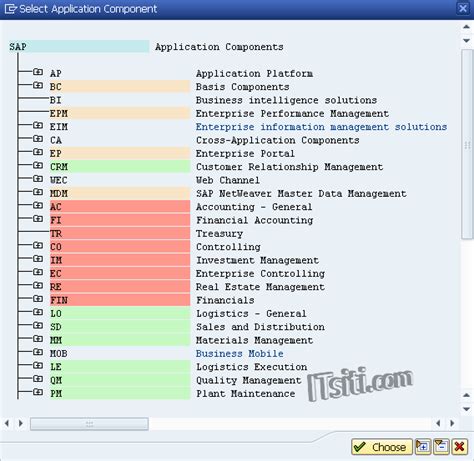Viewport: 474px width, 461px height.
Task: Expand the IM Investment Management node
Action: [x=38, y=258]
